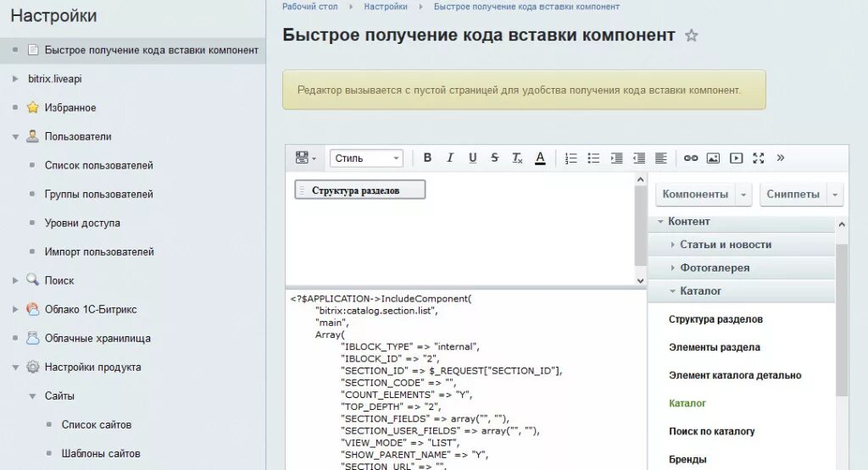Switch to the Компоненты tab

click(x=695, y=195)
